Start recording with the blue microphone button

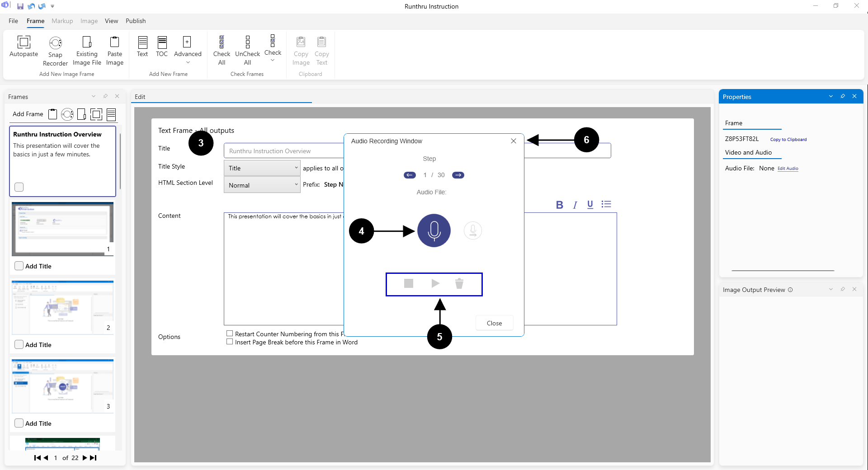click(x=434, y=230)
